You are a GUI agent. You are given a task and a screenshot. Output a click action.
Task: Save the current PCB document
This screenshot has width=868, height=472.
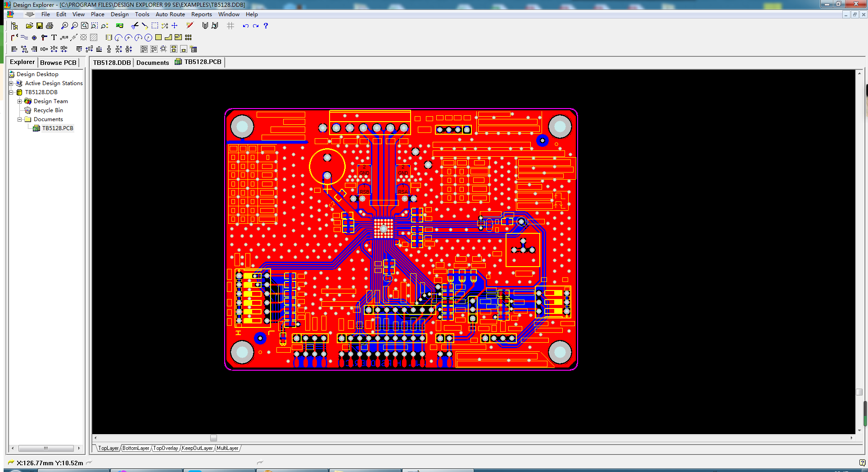coord(39,26)
